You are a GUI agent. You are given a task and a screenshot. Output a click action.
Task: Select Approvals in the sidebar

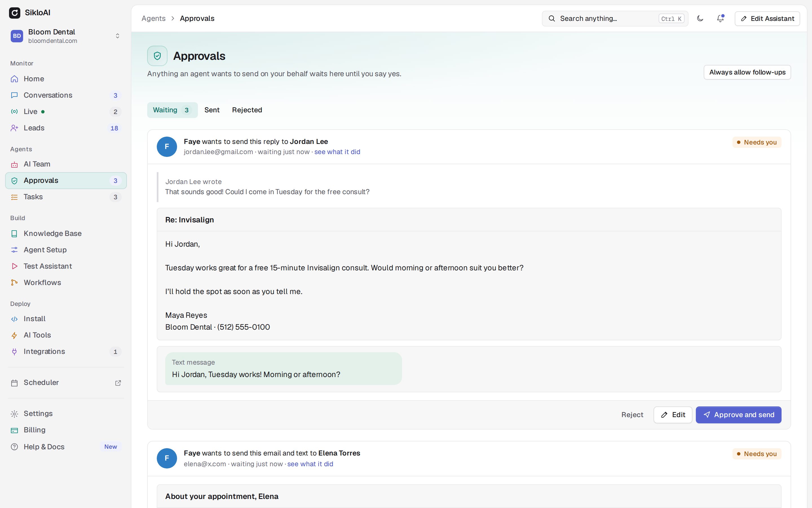click(66, 180)
